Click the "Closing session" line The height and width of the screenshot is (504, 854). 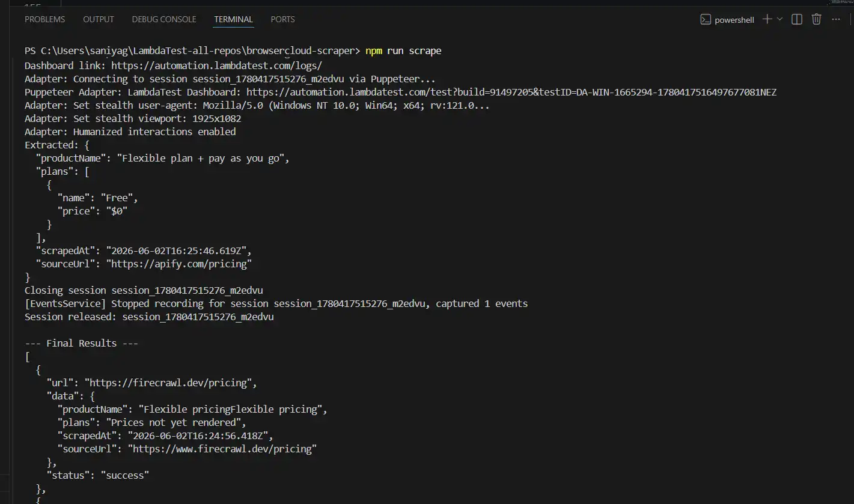click(x=144, y=291)
